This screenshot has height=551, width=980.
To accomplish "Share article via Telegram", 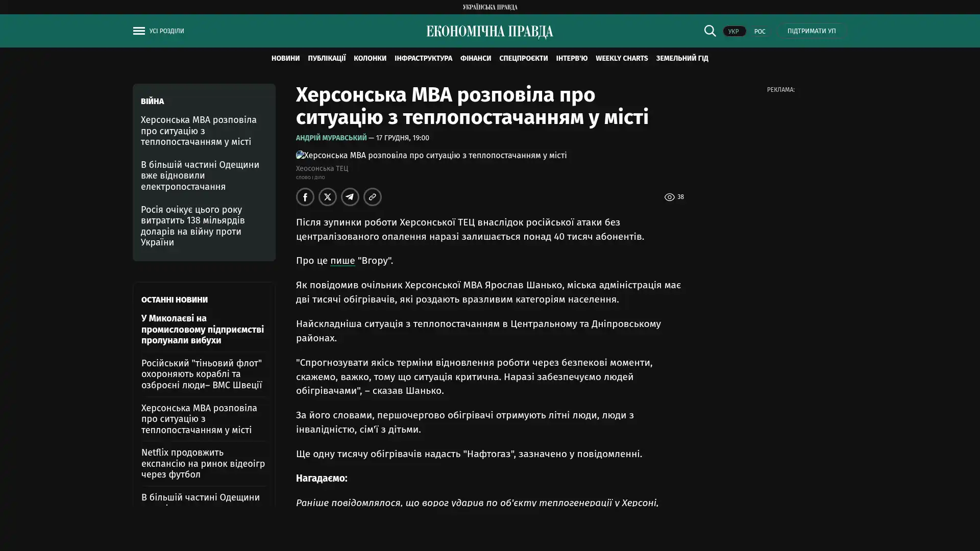I will tap(350, 197).
